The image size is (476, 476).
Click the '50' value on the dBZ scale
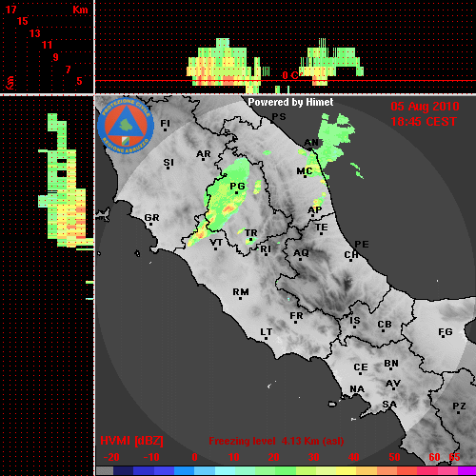tap(394, 457)
